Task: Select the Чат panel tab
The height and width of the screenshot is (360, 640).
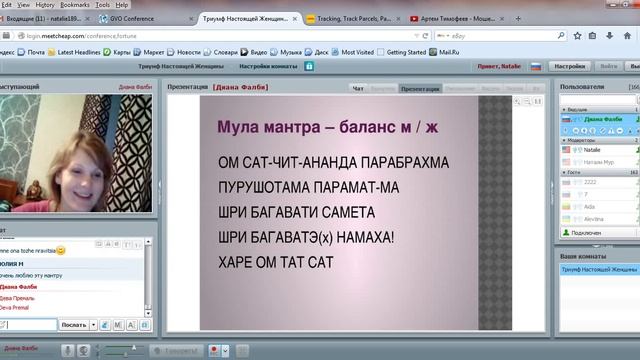Action: (358, 88)
